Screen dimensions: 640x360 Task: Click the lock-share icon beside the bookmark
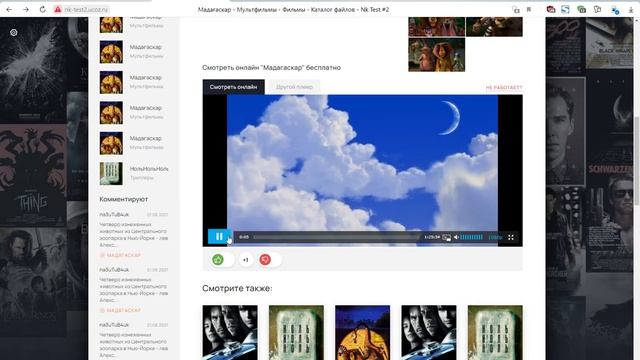click(516, 9)
